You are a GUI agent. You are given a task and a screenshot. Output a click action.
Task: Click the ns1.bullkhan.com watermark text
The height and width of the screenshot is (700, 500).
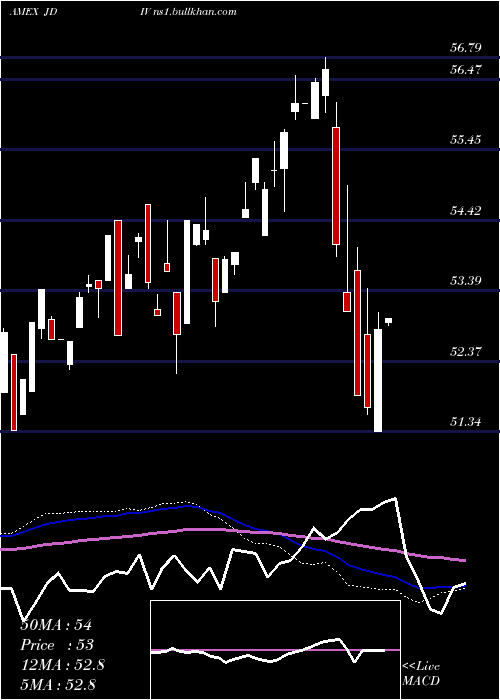[195, 12]
